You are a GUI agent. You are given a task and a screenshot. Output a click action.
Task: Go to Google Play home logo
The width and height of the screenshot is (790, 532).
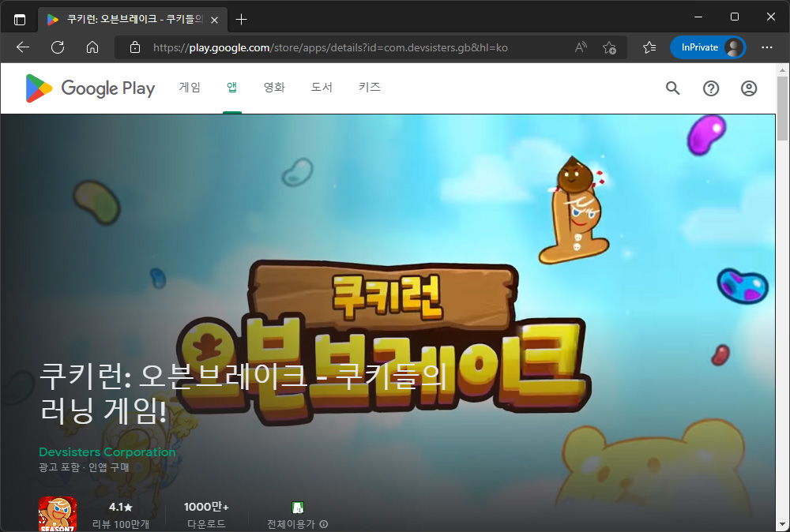coord(90,88)
